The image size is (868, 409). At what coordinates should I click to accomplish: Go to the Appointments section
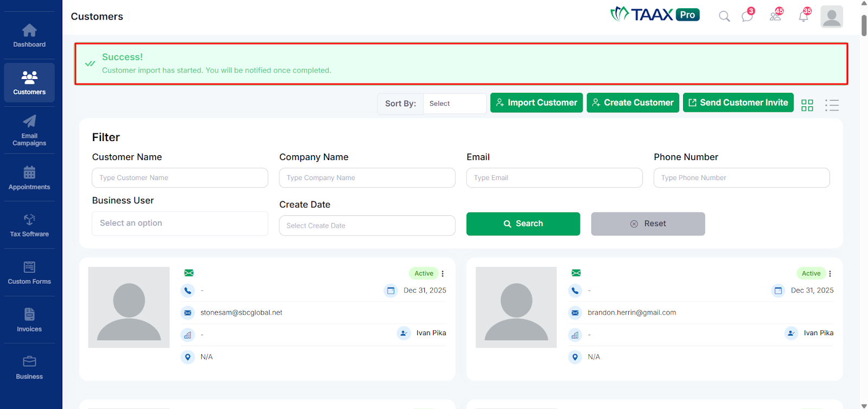point(29,178)
